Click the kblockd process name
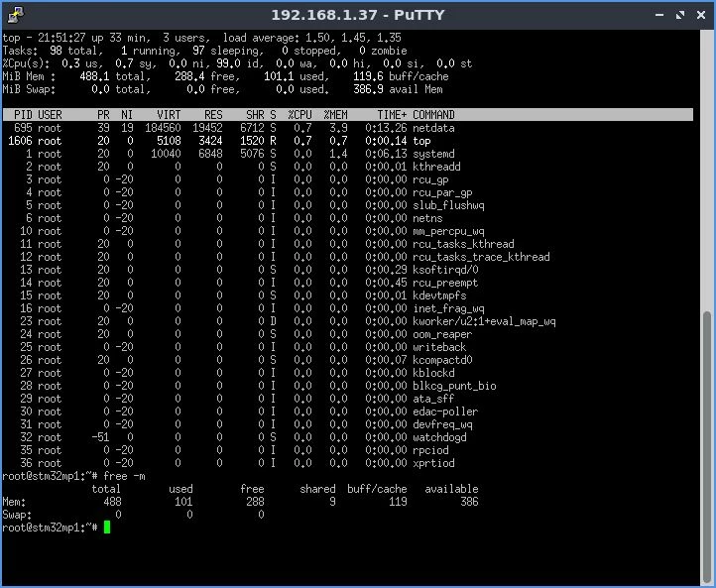716x588 pixels. [433, 373]
